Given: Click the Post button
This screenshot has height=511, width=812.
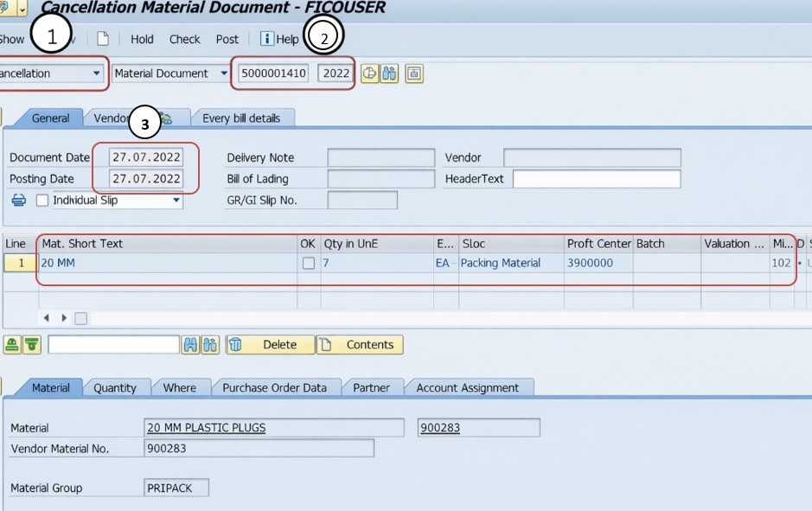Looking at the screenshot, I should click(x=227, y=39).
